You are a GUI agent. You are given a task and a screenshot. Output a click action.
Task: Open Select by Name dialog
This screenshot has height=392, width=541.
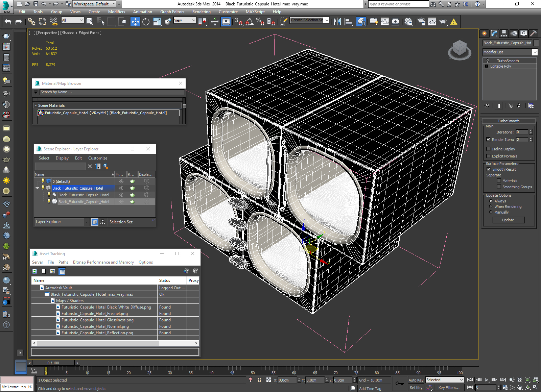(x=100, y=22)
